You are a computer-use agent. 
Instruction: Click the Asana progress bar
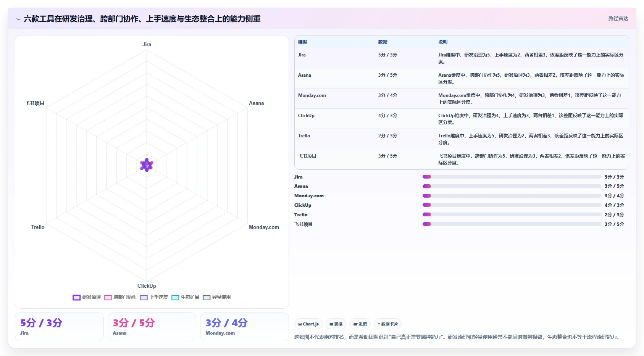click(x=512, y=186)
